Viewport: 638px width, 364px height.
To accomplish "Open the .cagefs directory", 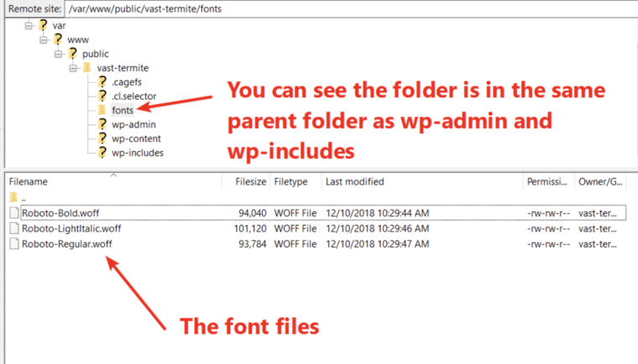I will click(x=127, y=82).
